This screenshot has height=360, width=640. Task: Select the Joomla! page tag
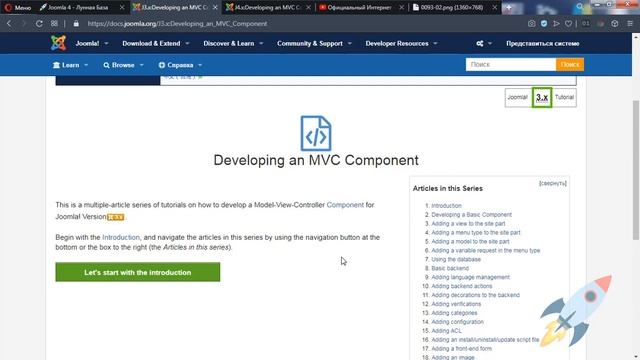tap(518, 97)
